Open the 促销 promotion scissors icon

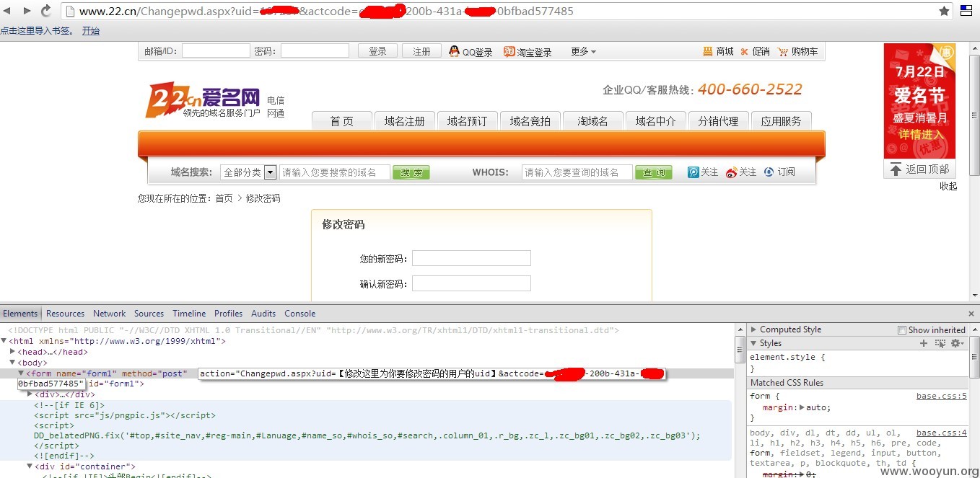coord(745,51)
